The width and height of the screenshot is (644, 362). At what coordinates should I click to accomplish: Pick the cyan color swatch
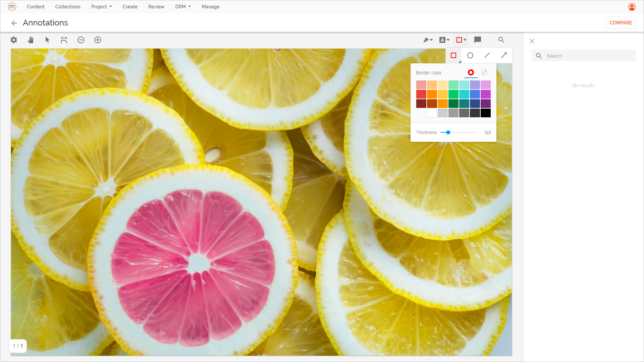click(x=464, y=94)
